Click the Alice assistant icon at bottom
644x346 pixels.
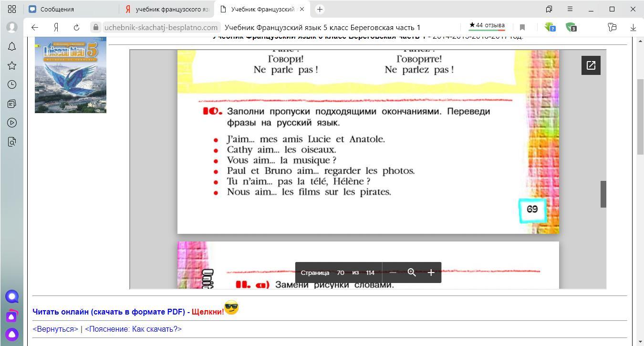coord(12,335)
